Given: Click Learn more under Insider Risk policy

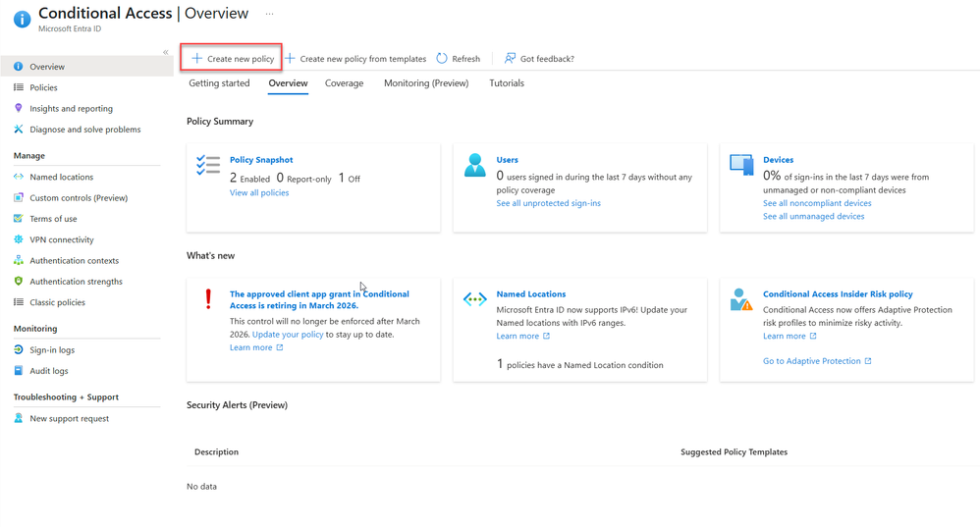Looking at the screenshot, I should 789,336.
